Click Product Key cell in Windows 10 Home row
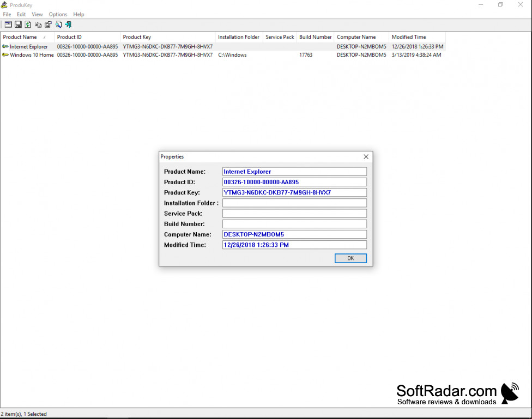The height and width of the screenshot is (419, 532). click(167, 54)
